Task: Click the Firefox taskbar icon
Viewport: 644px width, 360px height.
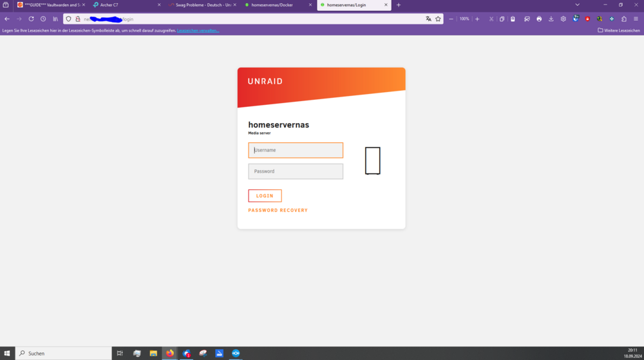Action: [x=169, y=353]
